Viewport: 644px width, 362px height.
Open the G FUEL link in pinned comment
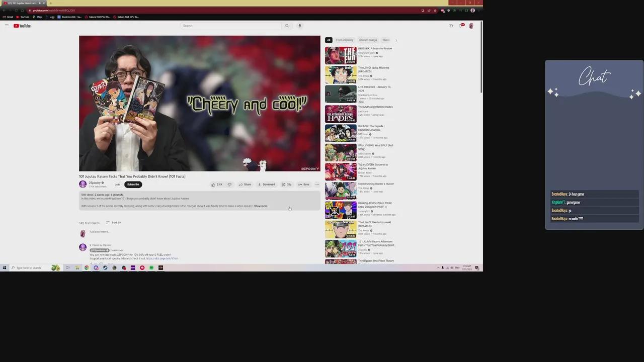coord(162,258)
